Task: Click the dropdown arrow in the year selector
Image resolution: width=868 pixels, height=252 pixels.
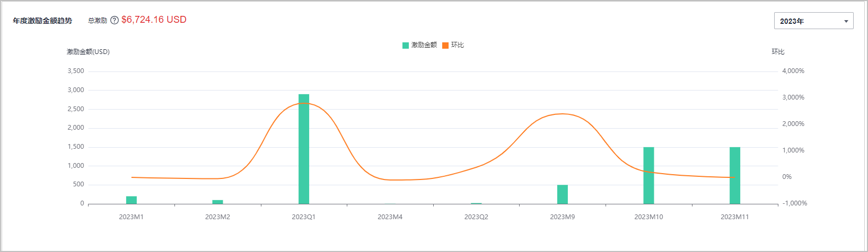Action: tap(846, 21)
